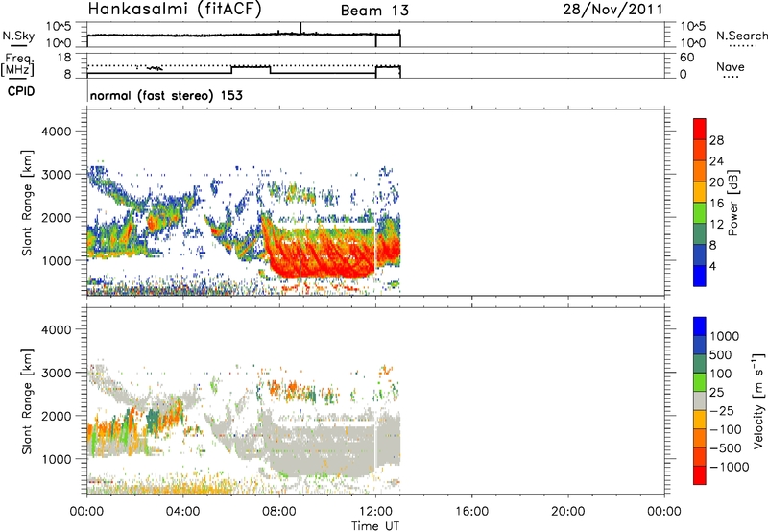Select the blue 4–8 dB Power colorbar segment
This screenshot has width=768, height=532.
coord(700,254)
